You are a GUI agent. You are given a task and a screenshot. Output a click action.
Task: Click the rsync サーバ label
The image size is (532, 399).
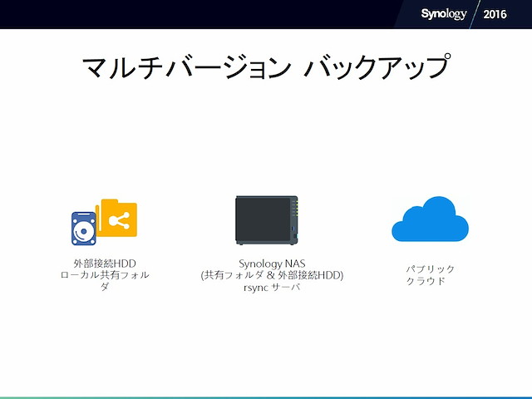(x=272, y=288)
